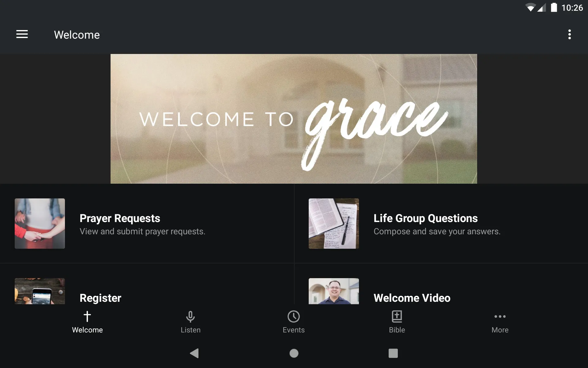Screen dimensions: 588x368
Task: Expand the hamburger side menu
Action: tap(22, 35)
